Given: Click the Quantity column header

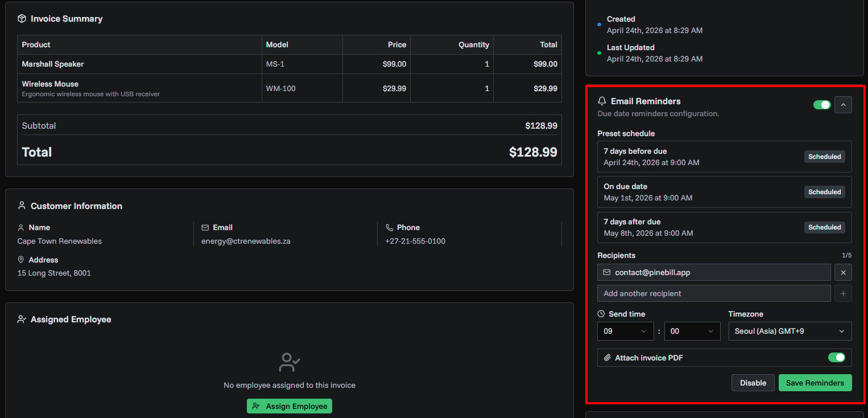Looking at the screenshot, I should [x=452, y=44].
